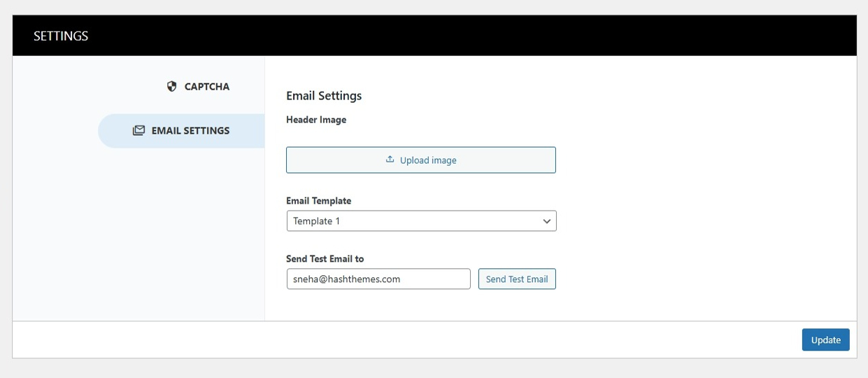Click the sneha@hashthemes.com text in the field
This screenshot has height=378, width=868.
(x=346, y=279)
